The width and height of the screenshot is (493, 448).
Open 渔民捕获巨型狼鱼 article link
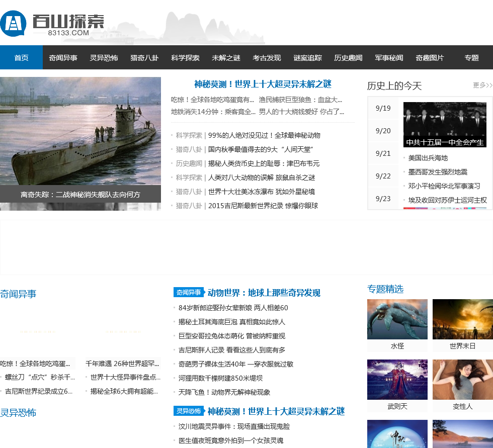[301, 100]
